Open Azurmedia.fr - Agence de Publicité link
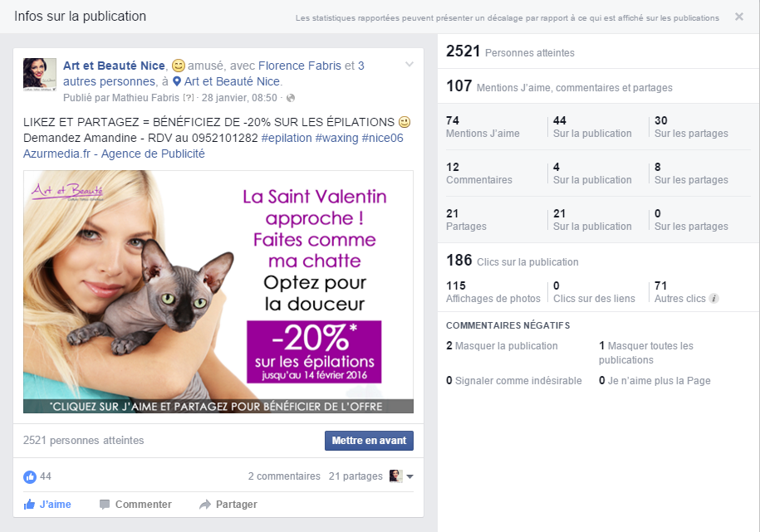 (x=114, y=154)
